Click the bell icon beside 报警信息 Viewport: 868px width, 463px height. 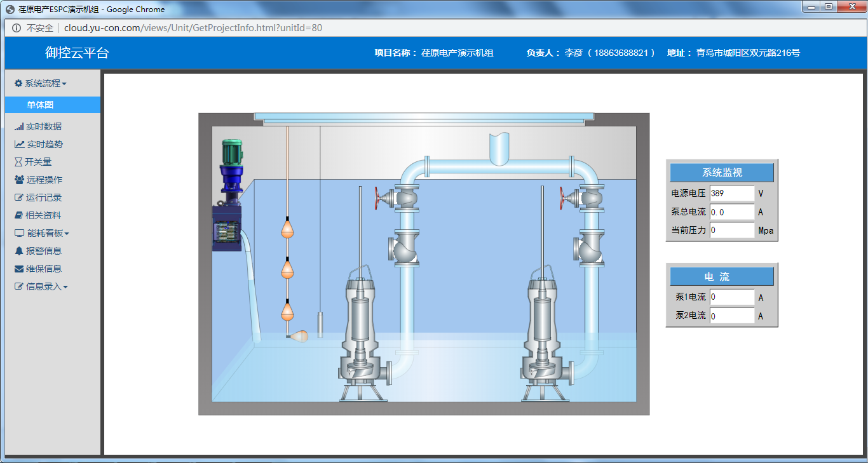point(19,251)
